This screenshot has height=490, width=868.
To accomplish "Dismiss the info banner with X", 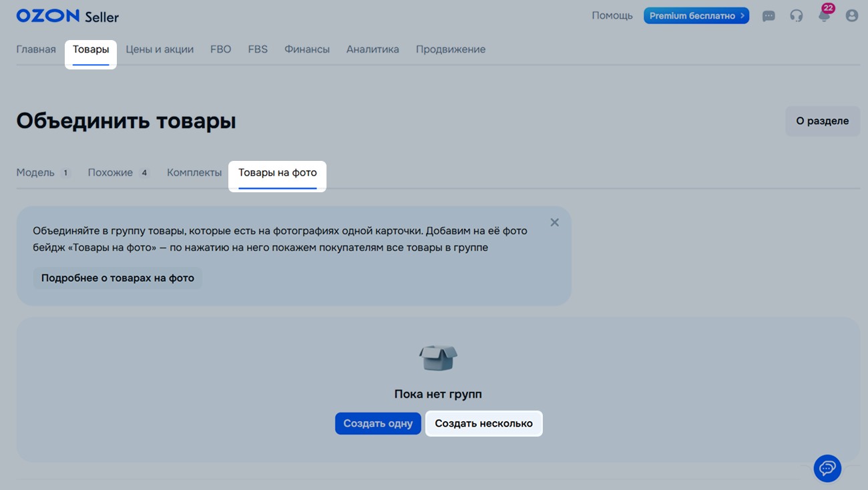I will (554, 222).
